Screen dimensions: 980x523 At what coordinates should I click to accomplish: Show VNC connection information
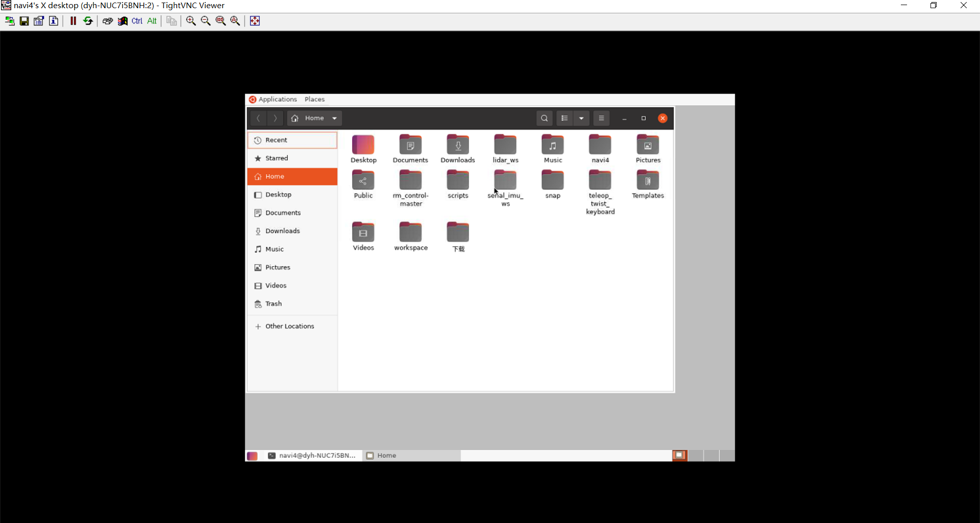(x=54, y=21)
